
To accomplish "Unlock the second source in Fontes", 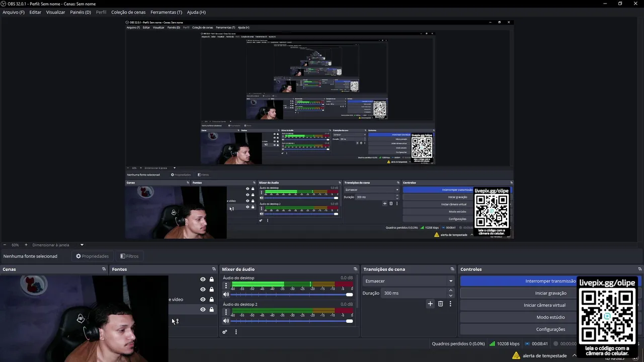I will tap(211, 290).
